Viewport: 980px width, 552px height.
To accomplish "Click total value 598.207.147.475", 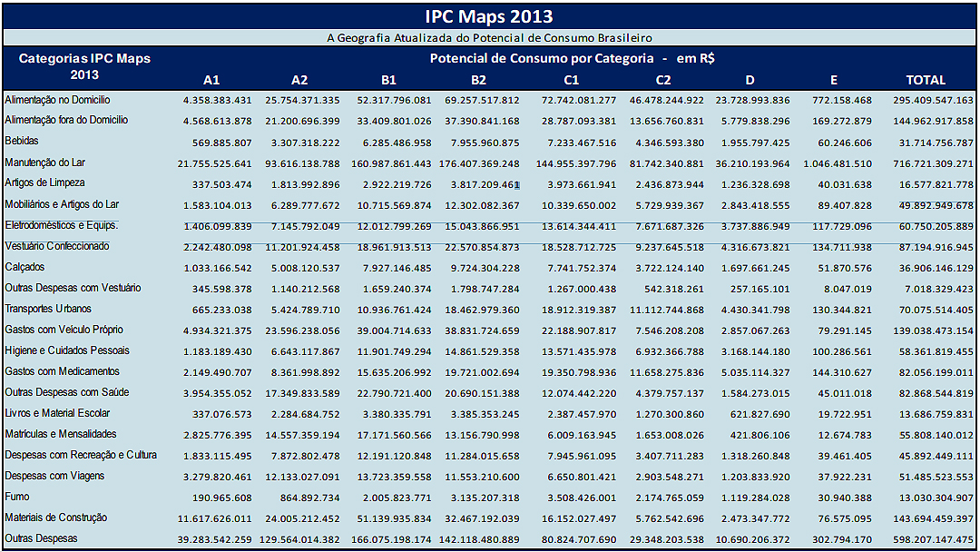I will click(x=933, y=540).
